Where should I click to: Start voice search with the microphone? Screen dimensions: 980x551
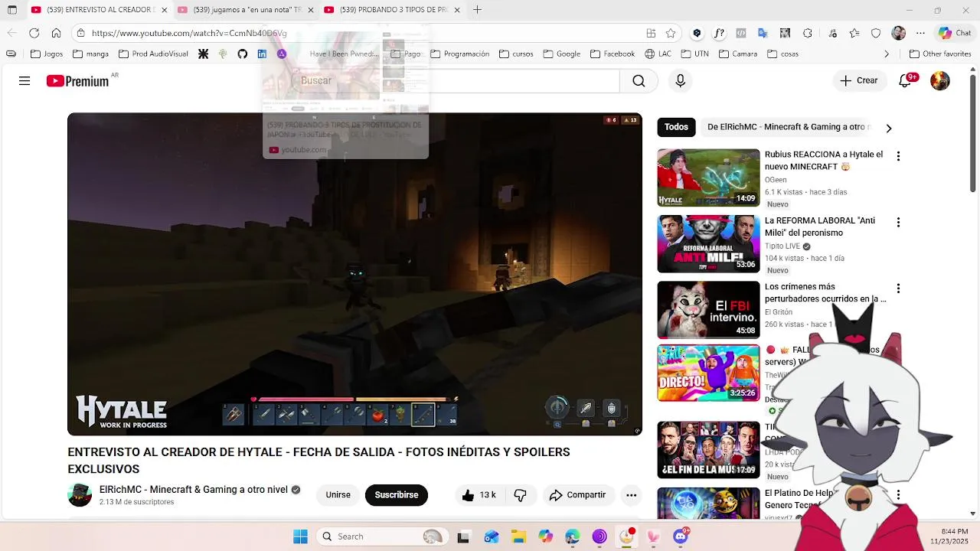tap(680, 80)
